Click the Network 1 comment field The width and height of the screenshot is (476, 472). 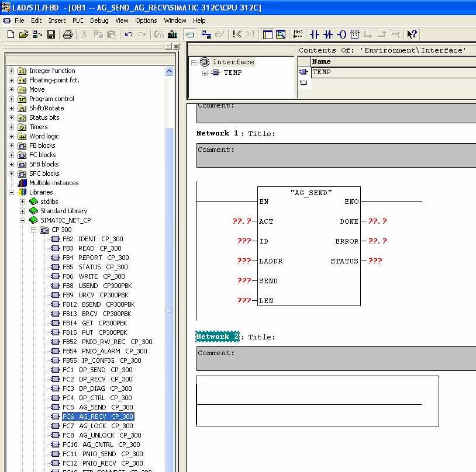(336, 155)
